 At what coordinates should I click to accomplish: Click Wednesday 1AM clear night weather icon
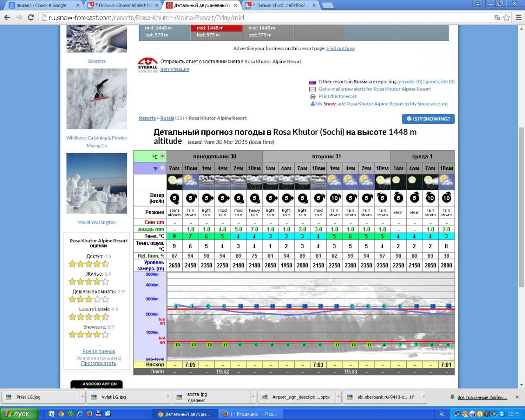398,182
